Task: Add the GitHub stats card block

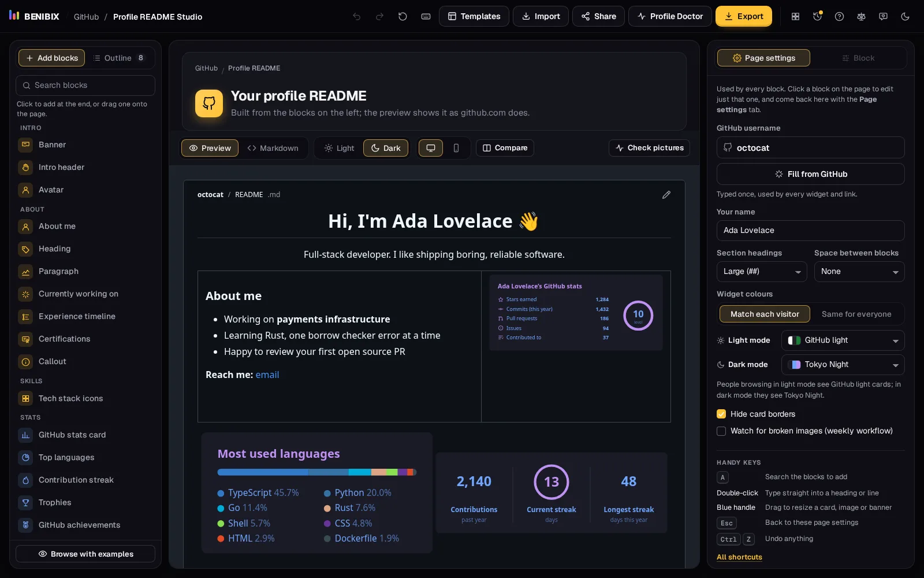Action: pos(85,435)
